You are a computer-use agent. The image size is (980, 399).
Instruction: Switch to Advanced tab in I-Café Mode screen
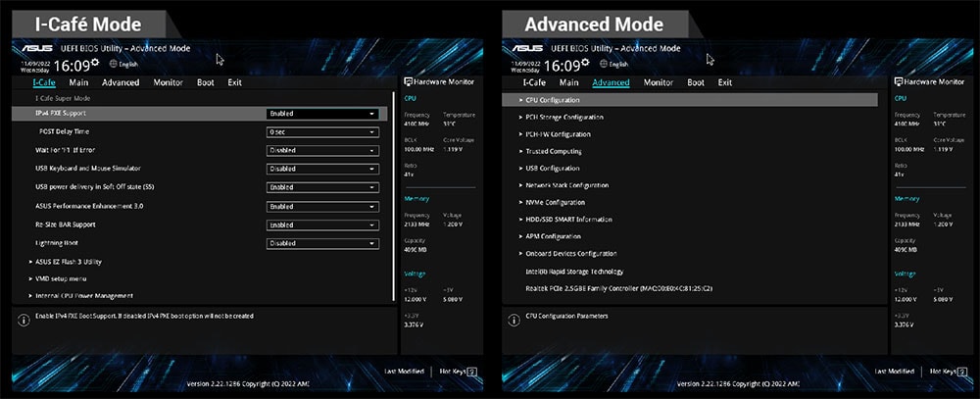pyautogui.click(x=121, y=82)
